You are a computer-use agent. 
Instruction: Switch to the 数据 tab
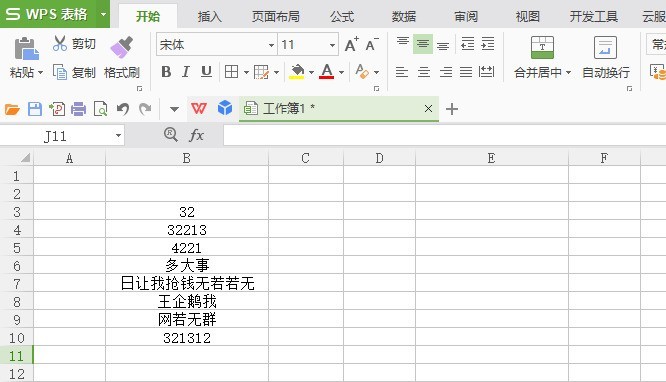pos(404,17)
